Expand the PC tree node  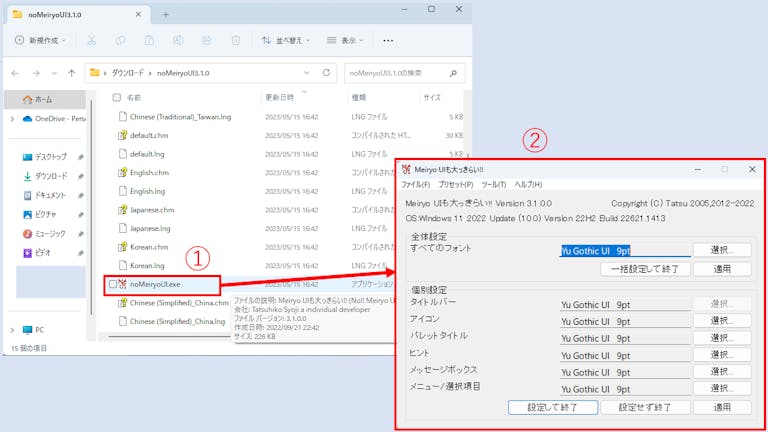pyautogui.click(x=12, y=330)
